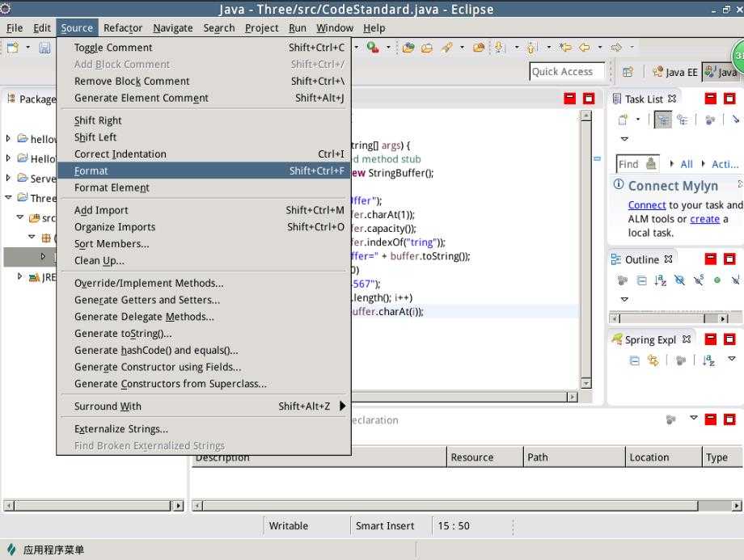Viewport: 744px width, 560px height.
Task: Click Package Explorer horizontal scrollbar right arrow
Action: (179, 506)
